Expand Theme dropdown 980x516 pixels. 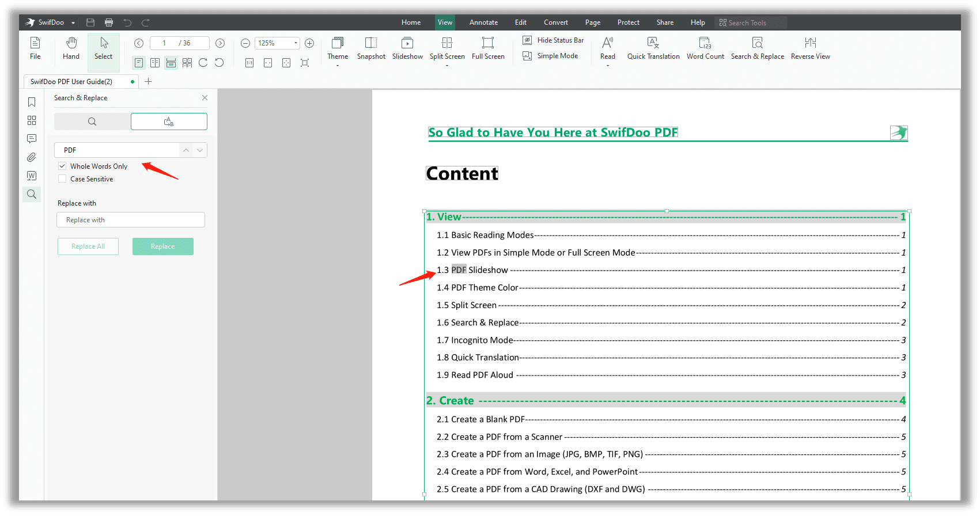pyautogui.click(x=338, y=66)
